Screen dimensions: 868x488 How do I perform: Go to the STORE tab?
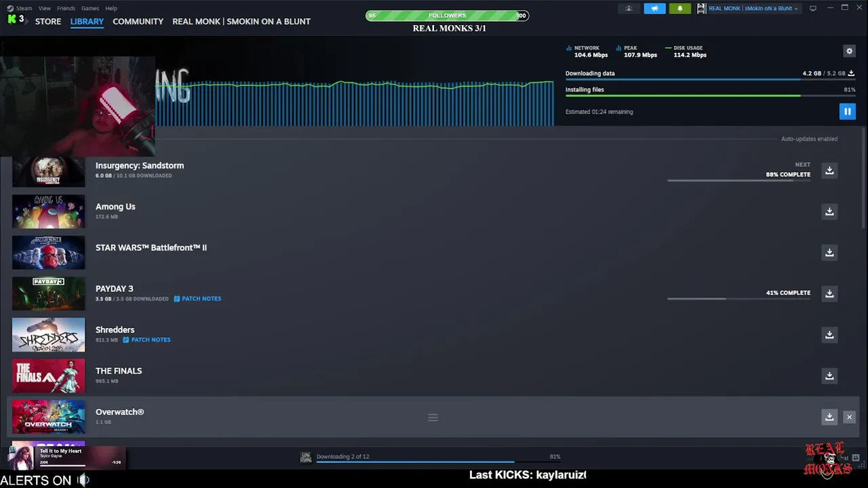[x=48, y=22]
